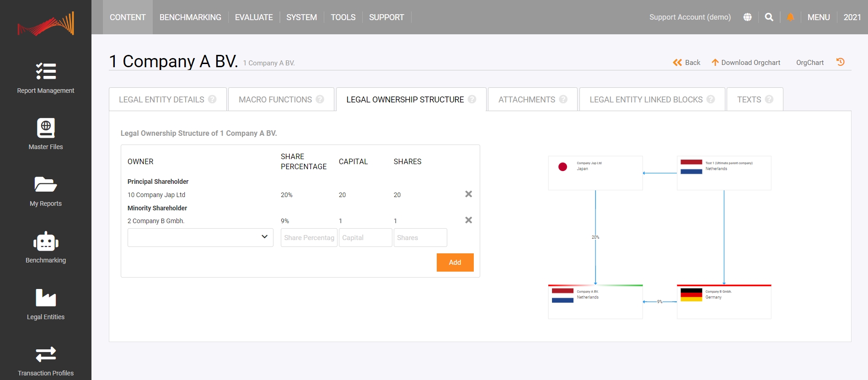
Task: Click the history icon near OrgChart
Action: coord(841,62)
